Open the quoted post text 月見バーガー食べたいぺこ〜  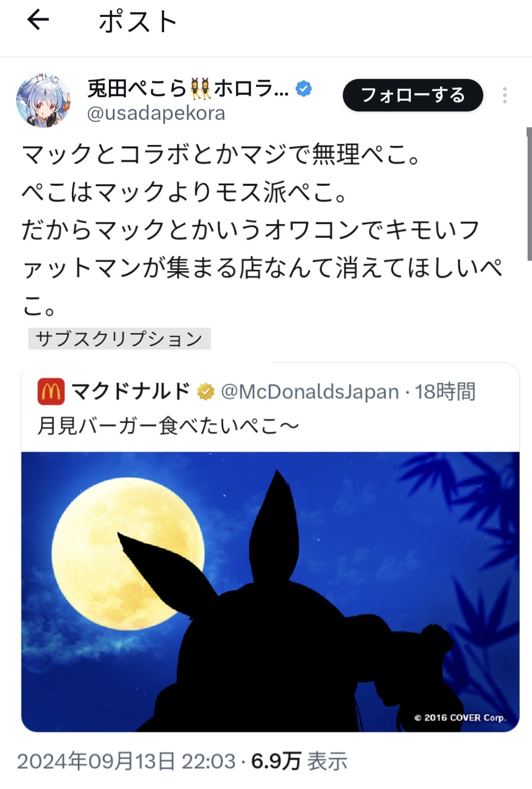coord(168,425)
